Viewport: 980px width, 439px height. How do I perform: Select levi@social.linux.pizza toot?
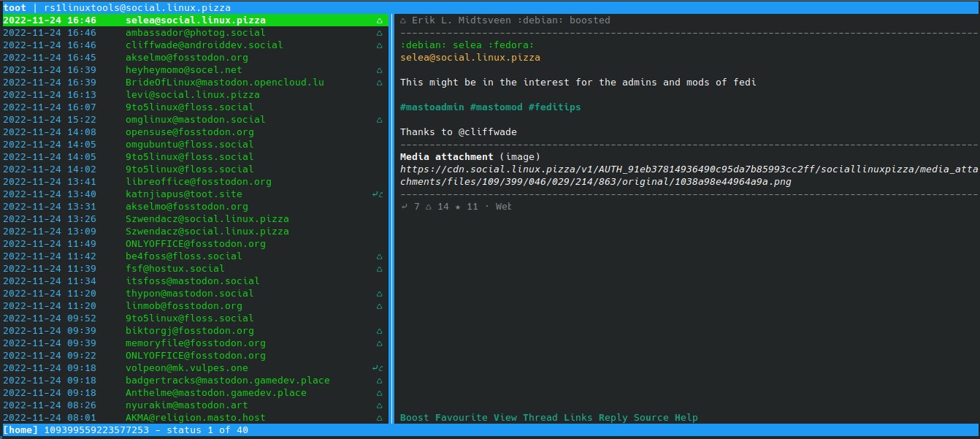pyautogui.click(x=193, y=95)
